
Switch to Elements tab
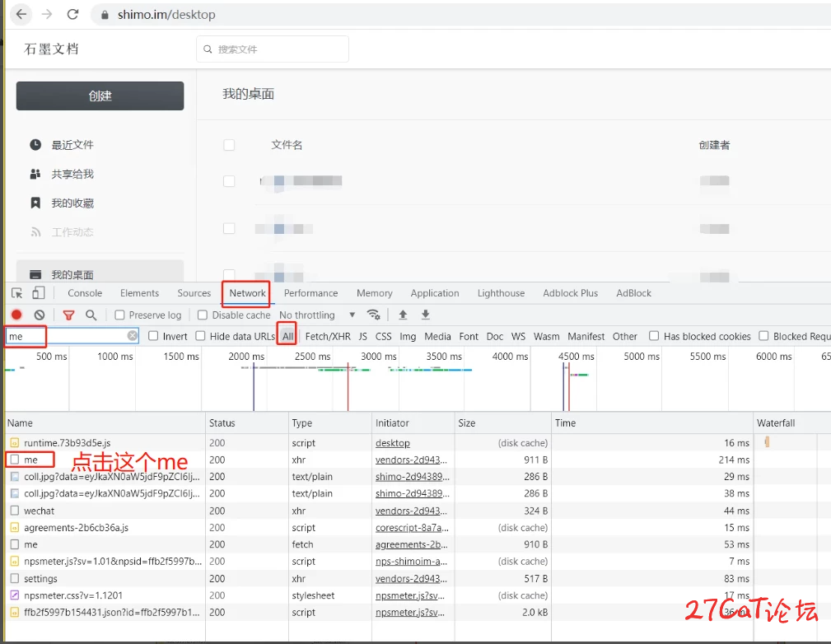click(x=139, y=293)
